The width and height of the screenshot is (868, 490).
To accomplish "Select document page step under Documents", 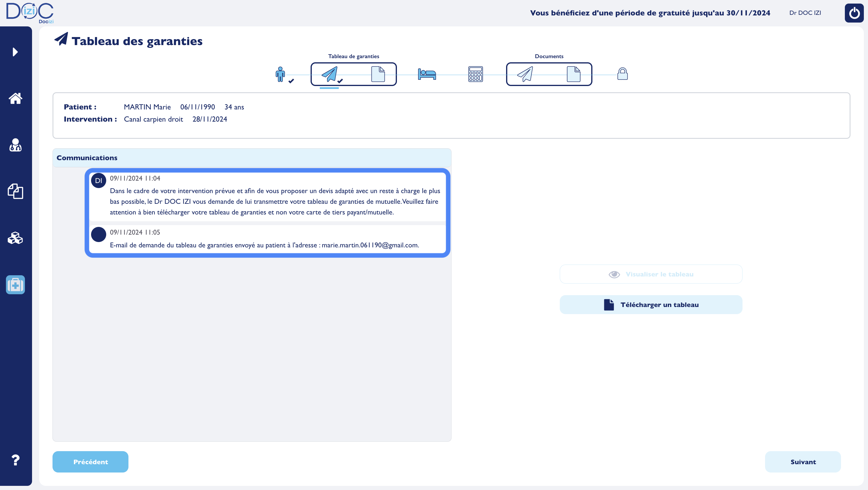I will point(573,74).
